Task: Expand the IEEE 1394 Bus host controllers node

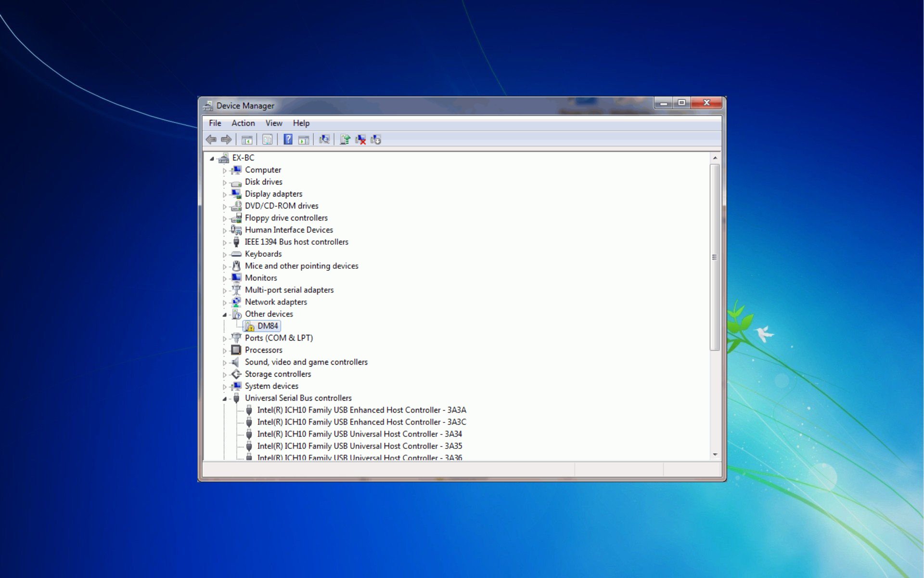Action: click(224, 243)
